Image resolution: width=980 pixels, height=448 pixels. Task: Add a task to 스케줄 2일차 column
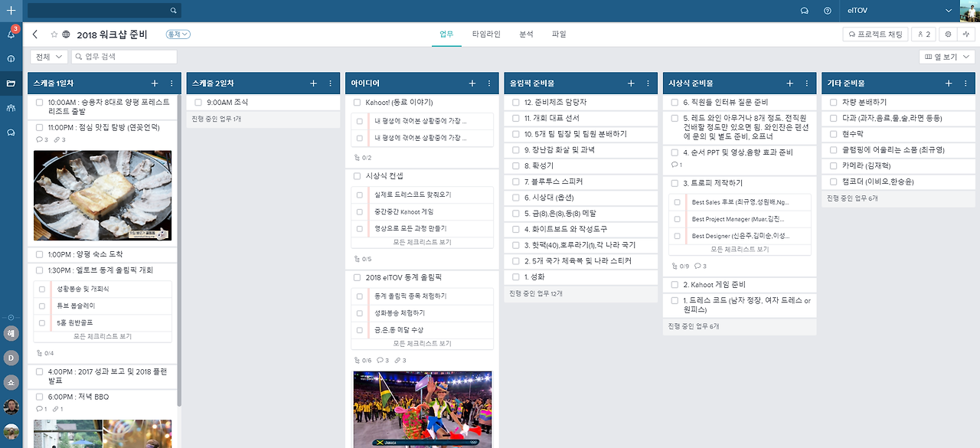tap(313, 83)
